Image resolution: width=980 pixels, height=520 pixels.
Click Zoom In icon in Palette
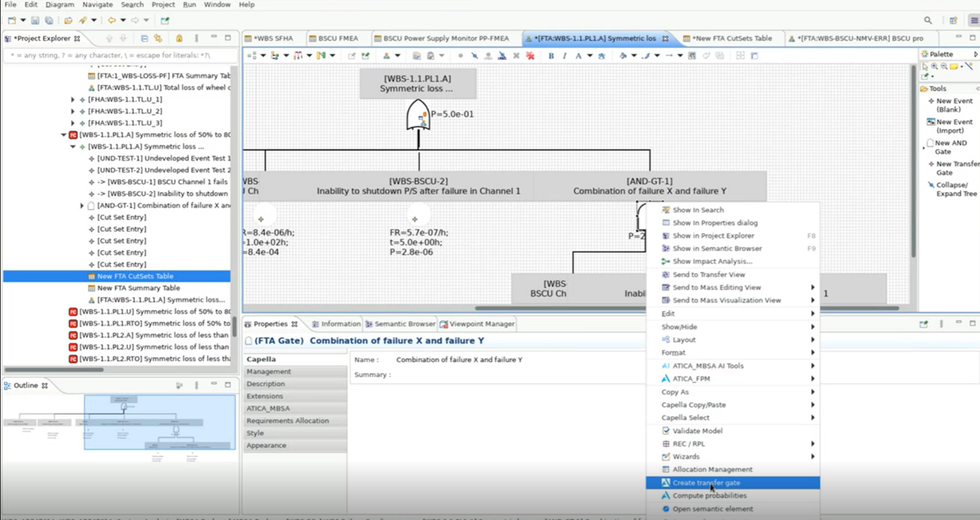pyautogui.click(x=935, y=67)
